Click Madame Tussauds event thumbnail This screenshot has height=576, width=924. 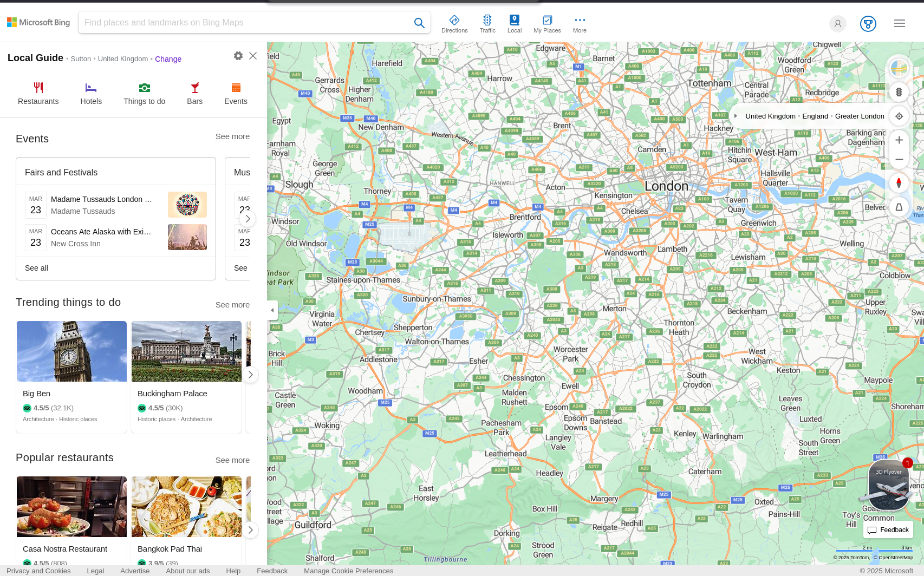click(187, 205)
